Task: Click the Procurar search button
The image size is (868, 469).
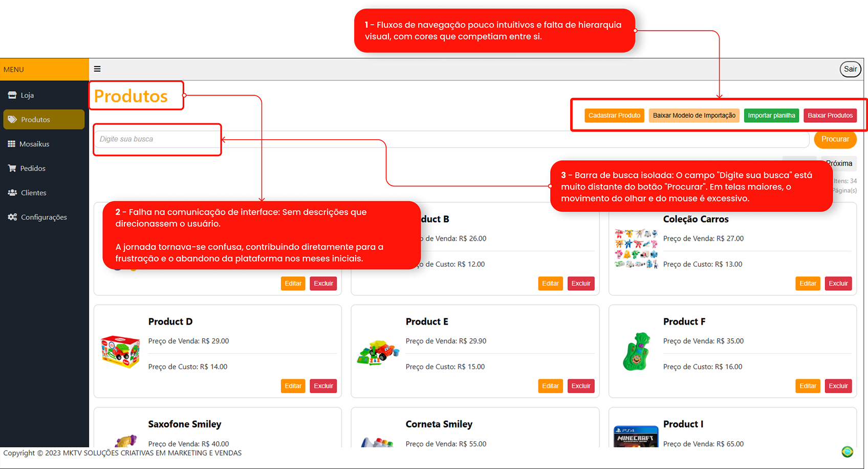Action: point(835,139)
